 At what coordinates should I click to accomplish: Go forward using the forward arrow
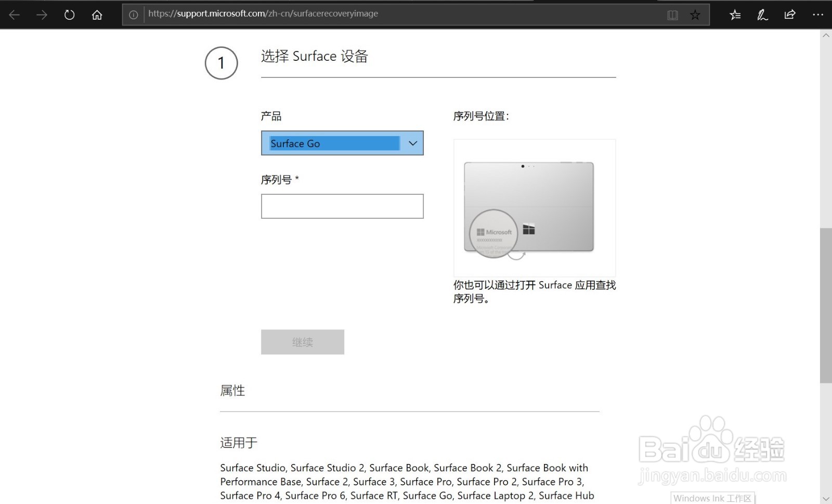click(42, 15)
